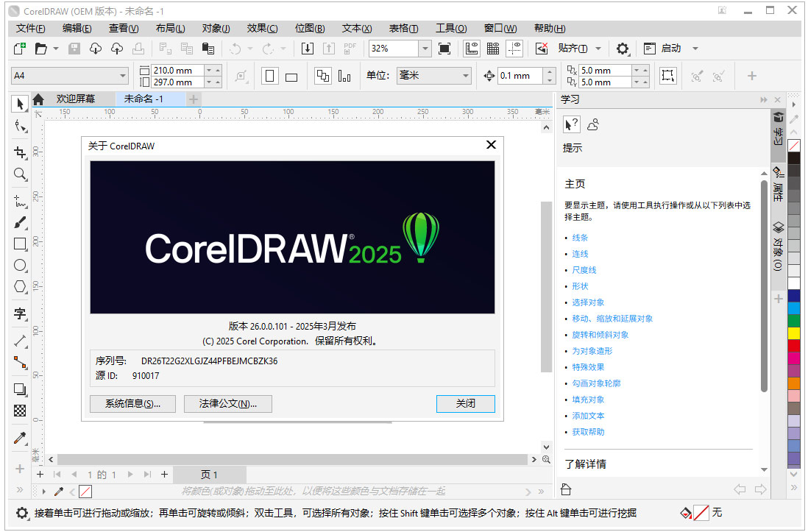Open the 32% zoom level dropdown
Viewport: 808px width, 532px height.
coord(425,49)
